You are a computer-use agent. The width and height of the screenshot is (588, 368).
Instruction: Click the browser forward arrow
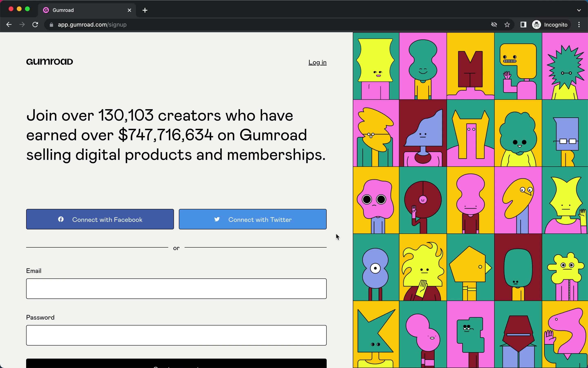click(x=22, y=25)
